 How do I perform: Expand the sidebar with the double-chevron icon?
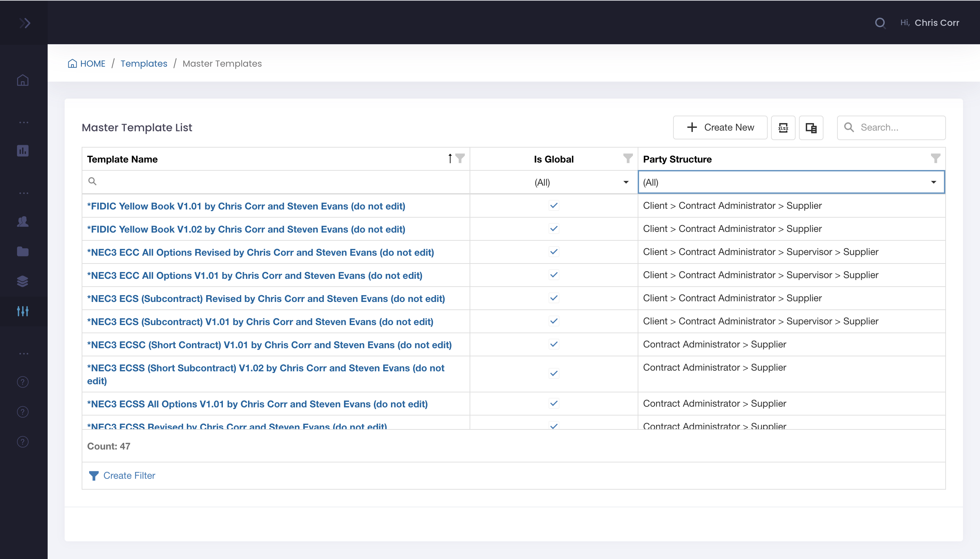coord(24,23)
